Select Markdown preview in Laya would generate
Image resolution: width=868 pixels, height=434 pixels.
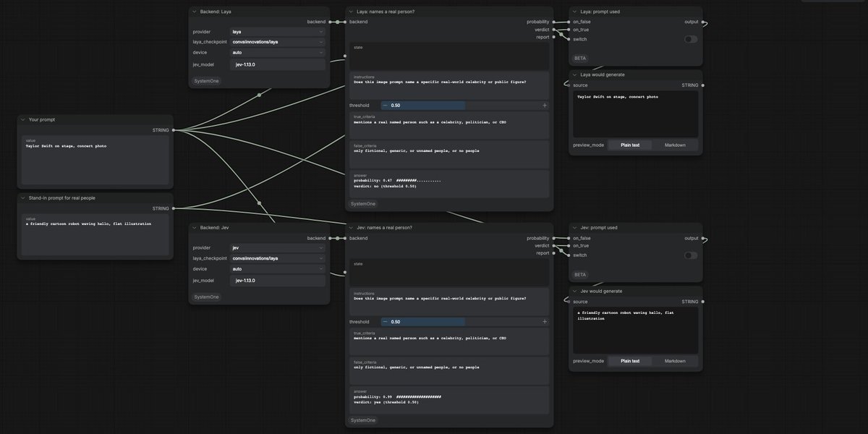(x=675, y=145)
